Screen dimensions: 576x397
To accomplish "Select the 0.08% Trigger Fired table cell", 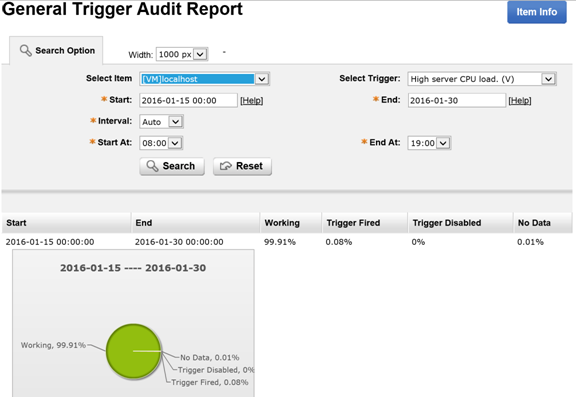I will point(339,242).
